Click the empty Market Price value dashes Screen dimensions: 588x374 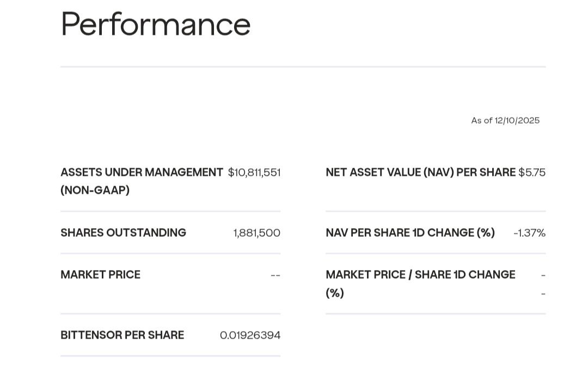pos(275,275)
